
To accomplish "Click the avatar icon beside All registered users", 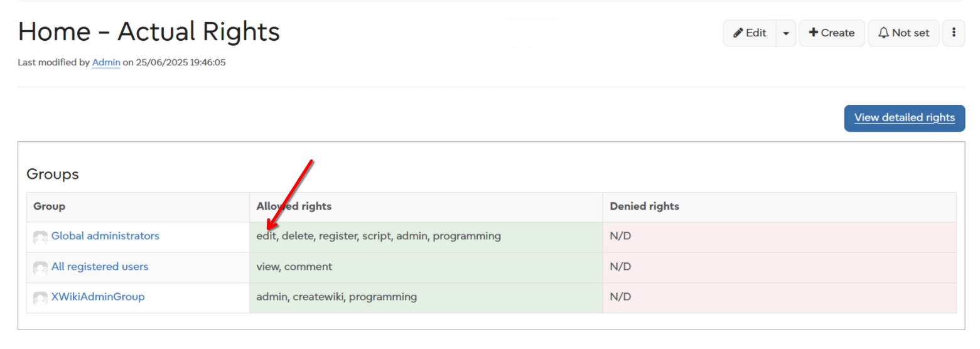I will click(x=40, y=267).
